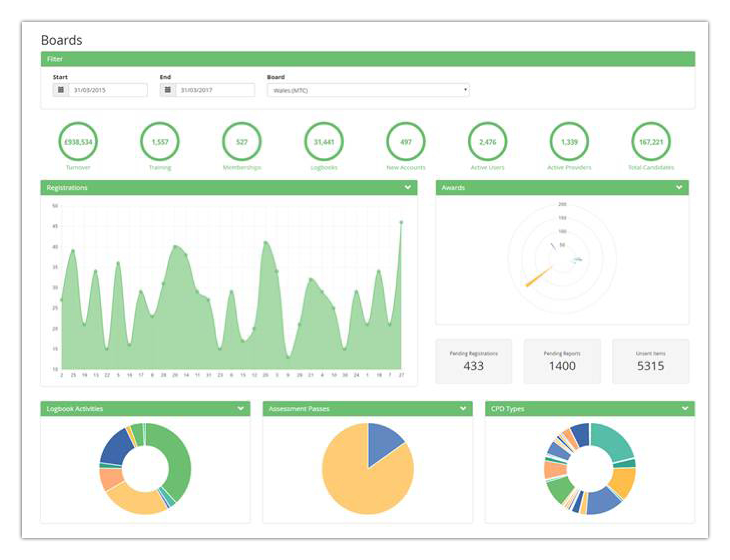730x560 pixels.
Task: Click the Registrations panel title
Action: tap(67, 188)
